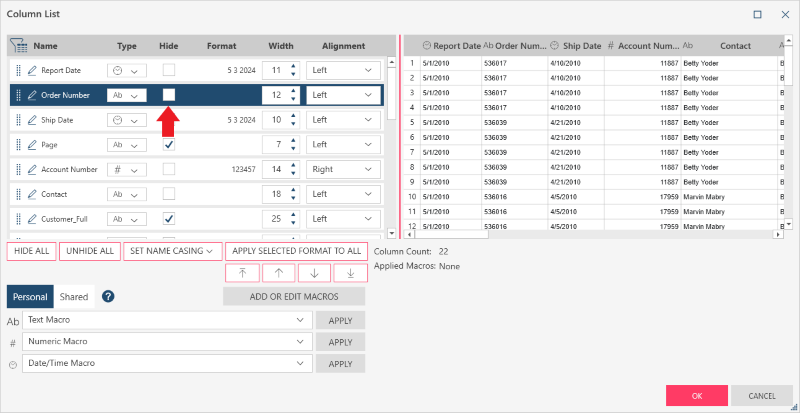Expand the Date/Time Macro dropdown
This screenshot has width=800, height=413.
pos(299,363)
